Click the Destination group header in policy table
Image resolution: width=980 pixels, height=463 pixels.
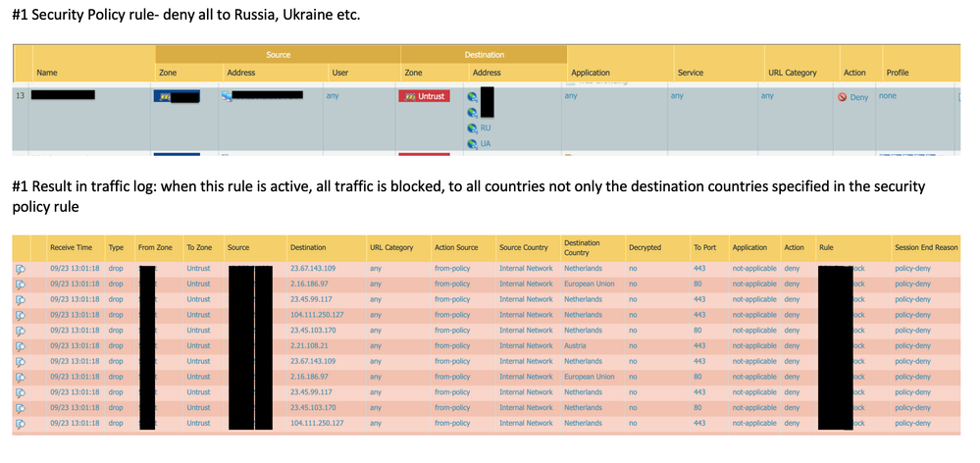484,54
